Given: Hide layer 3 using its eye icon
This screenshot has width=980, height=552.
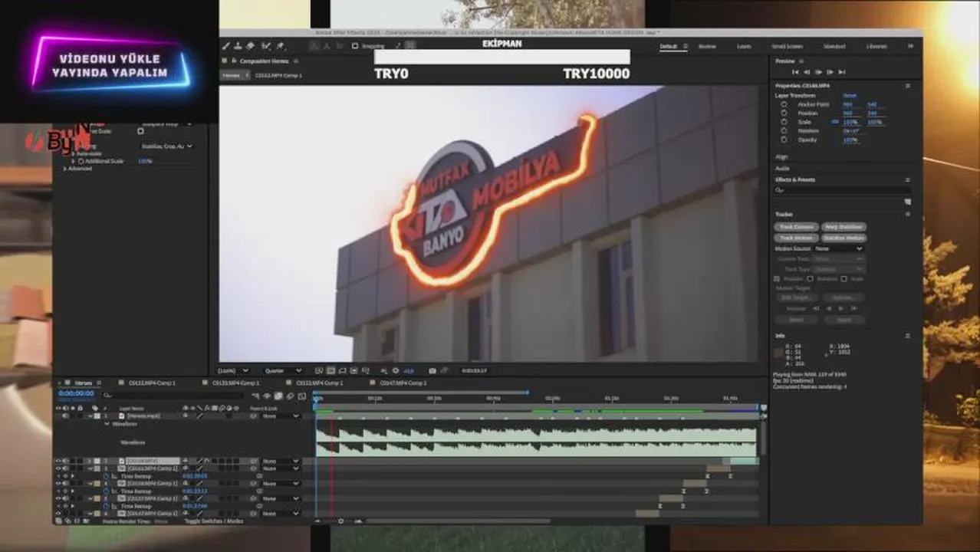Looking at the screenshot, I should click(58, 468).
